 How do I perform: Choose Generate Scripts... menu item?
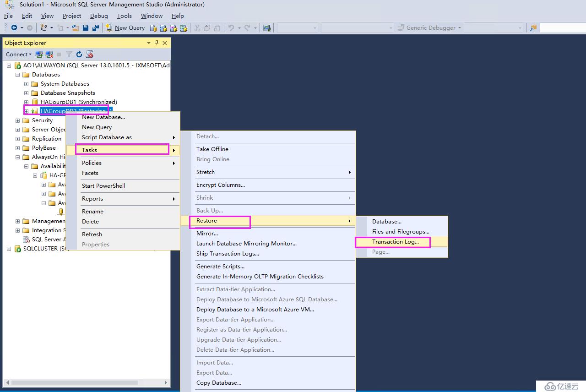click(268, 267)
